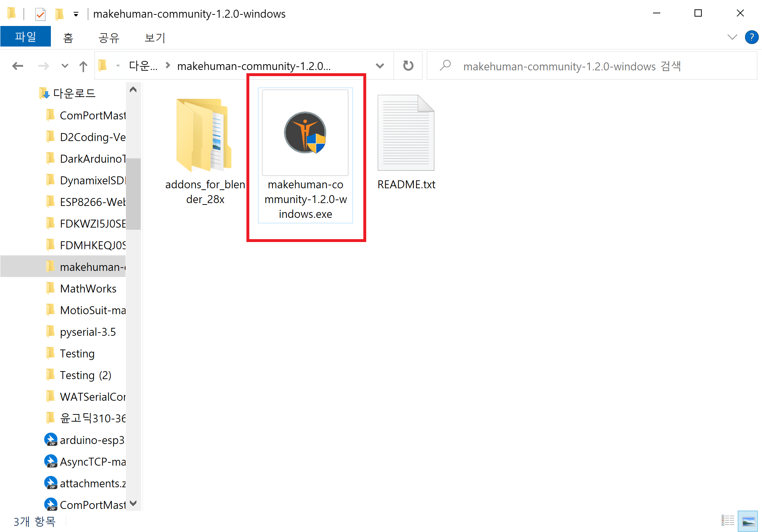Image resolution: width=762 pixels, height=532 pixels.
Task: Select arduino-esp3 zip file in the navigation pane
Action: coord(92,440)
